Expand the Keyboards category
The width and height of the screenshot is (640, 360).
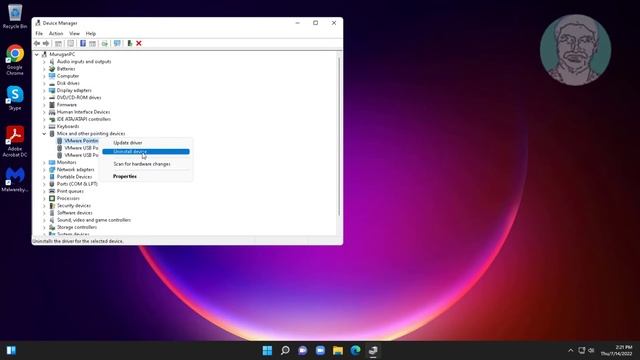pyautogui.click(x=44, y=127)
